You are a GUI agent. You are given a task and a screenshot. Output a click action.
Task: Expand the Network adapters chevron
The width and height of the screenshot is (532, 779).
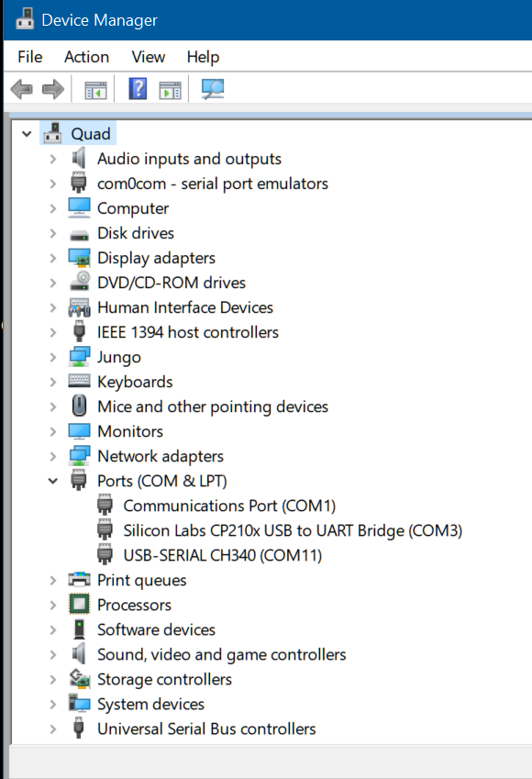[52, 456]
